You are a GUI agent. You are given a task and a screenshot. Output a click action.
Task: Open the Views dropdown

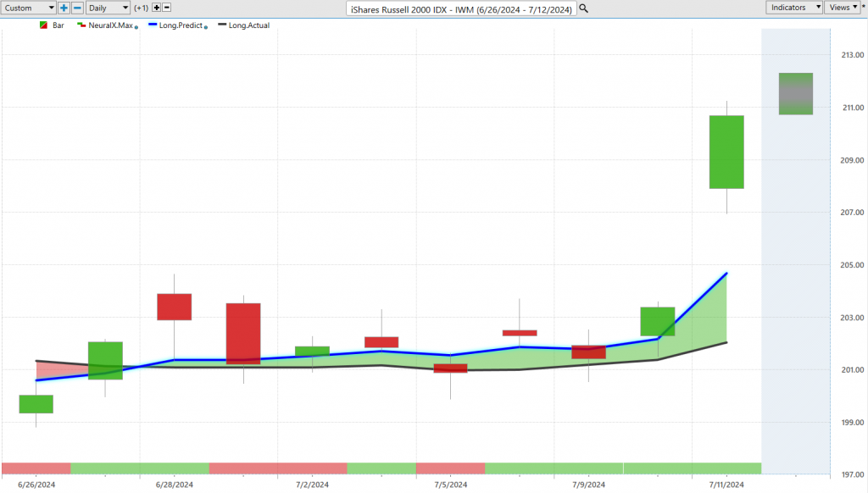pos(843,7)
